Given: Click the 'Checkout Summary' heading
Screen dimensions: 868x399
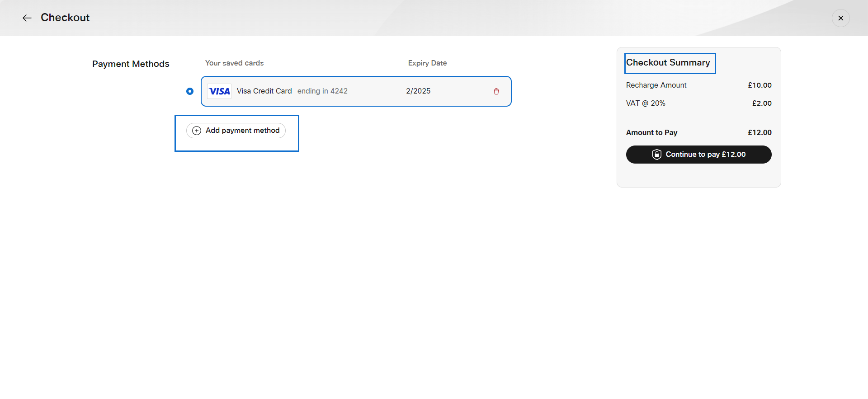Looking at the screenshot, I should point(668,62).
